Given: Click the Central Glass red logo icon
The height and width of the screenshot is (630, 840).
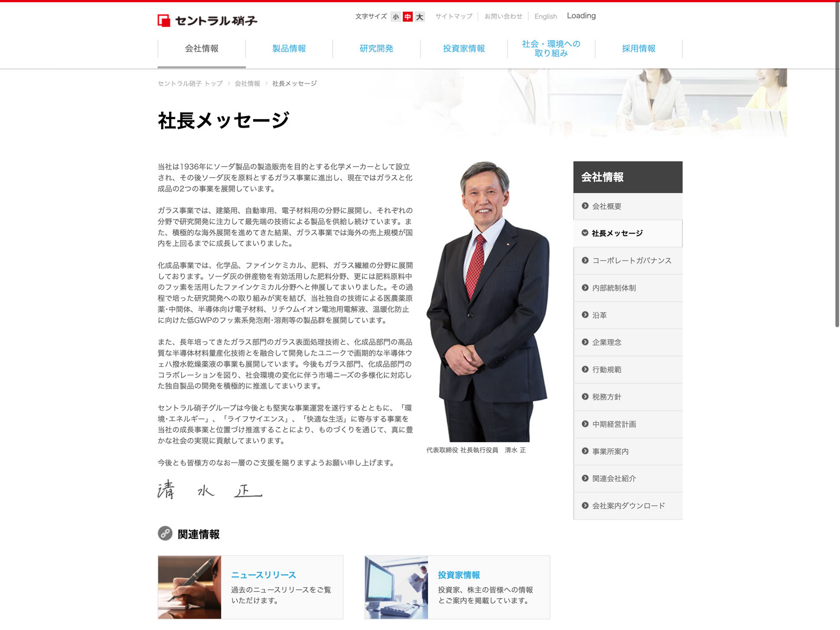Looking at the screenshot, I should [164, 20].
